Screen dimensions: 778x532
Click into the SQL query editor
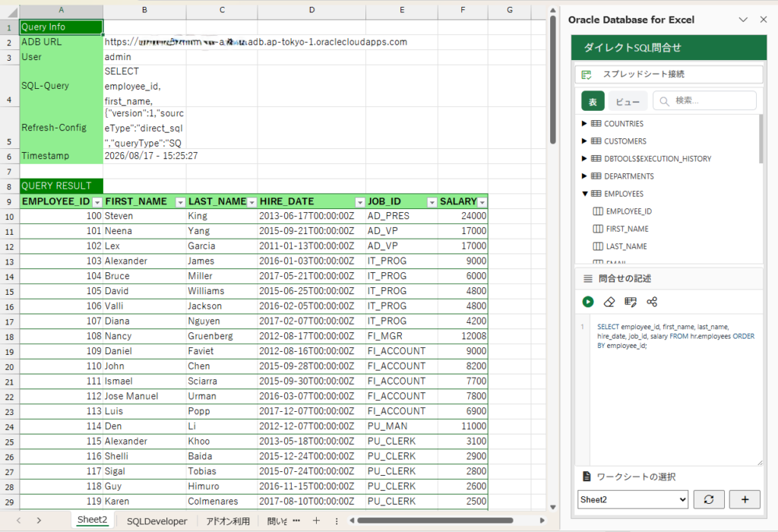[675, 390]
